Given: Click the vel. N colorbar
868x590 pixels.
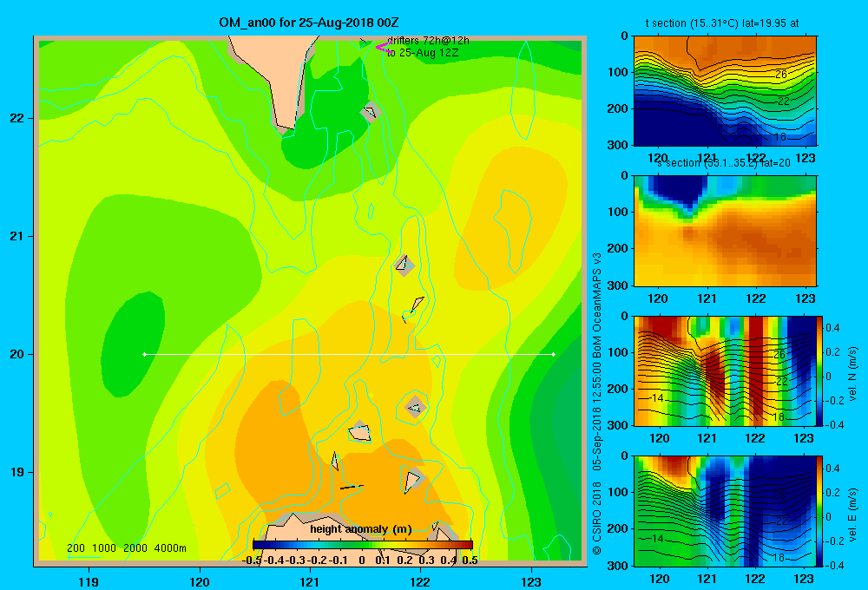Looking at the screenshot, I should tap(819, 370).
